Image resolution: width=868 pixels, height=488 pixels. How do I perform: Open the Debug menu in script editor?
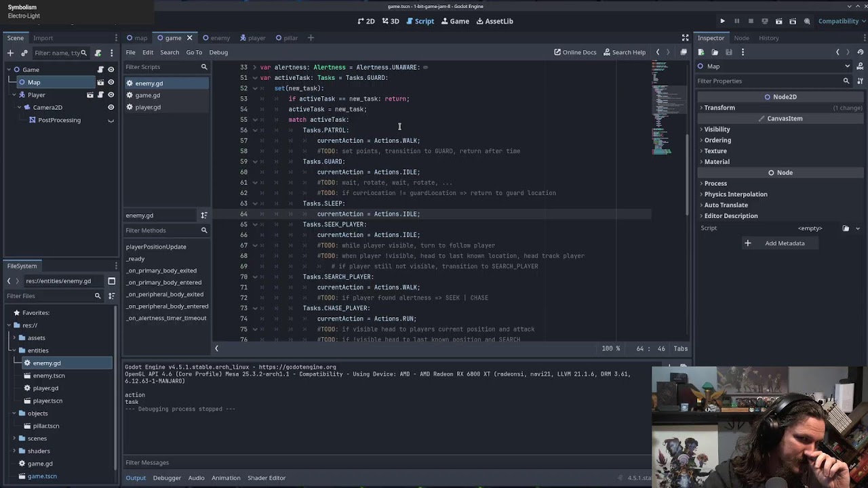coord(218,52)
